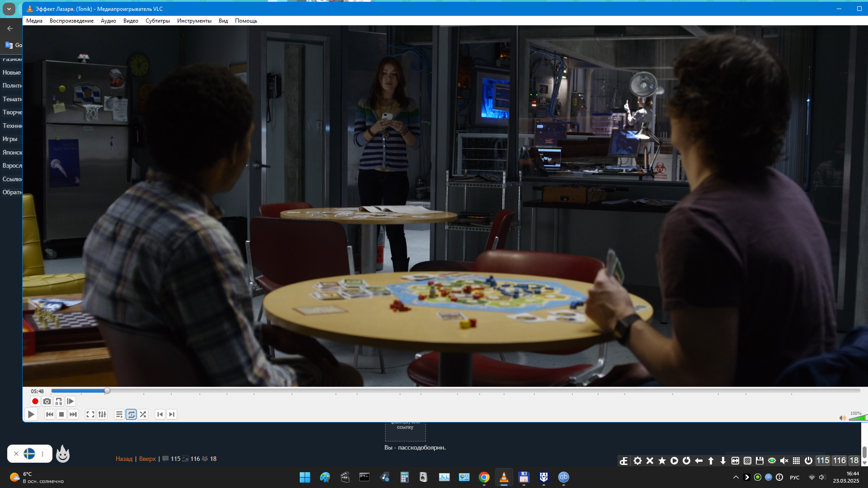
Task: Click the 115 counter button in toolbar
Action: pyautogui.click(x=822, y=460)
